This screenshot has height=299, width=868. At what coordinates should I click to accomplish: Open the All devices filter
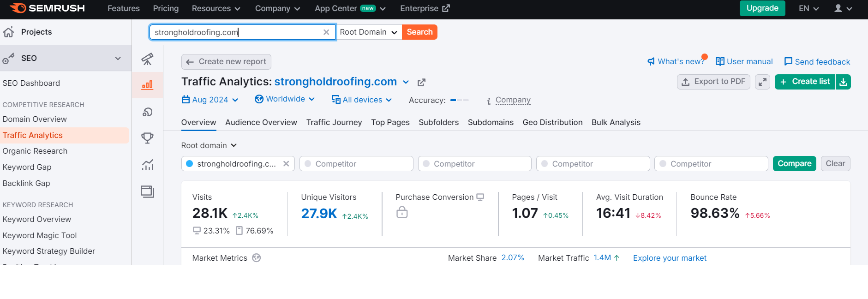click(362, 100)
